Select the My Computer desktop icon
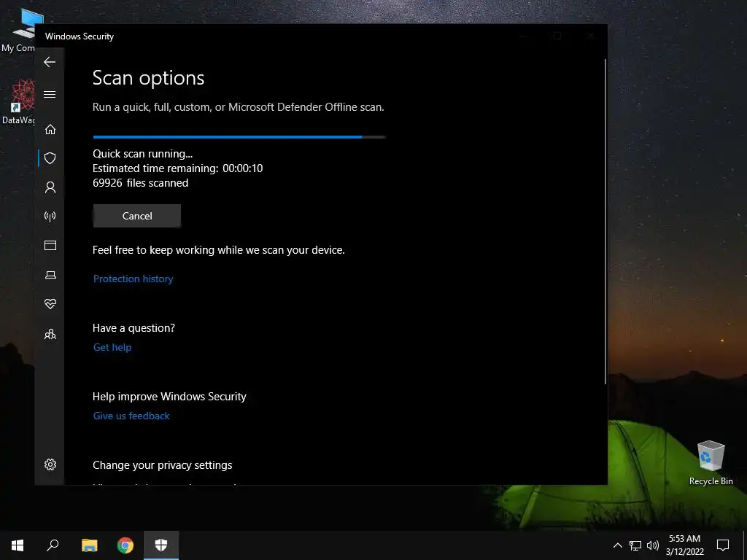 coord(18,31)
